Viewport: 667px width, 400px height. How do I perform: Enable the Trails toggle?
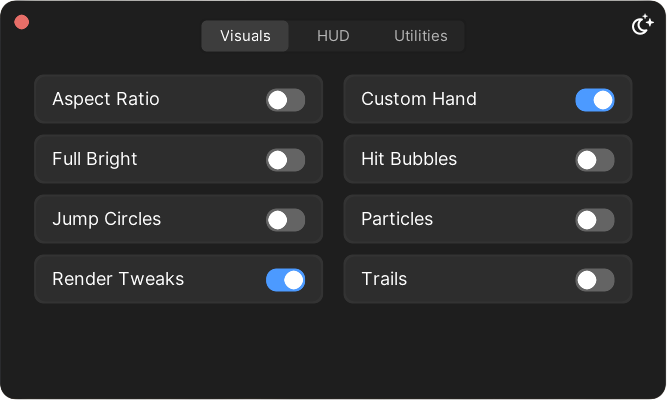coord(594,280)
